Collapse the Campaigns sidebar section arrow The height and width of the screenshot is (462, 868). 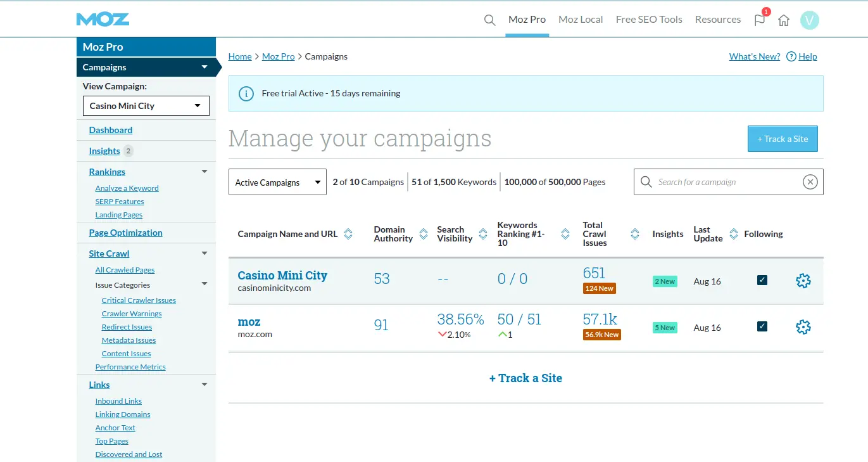[204, 67]
